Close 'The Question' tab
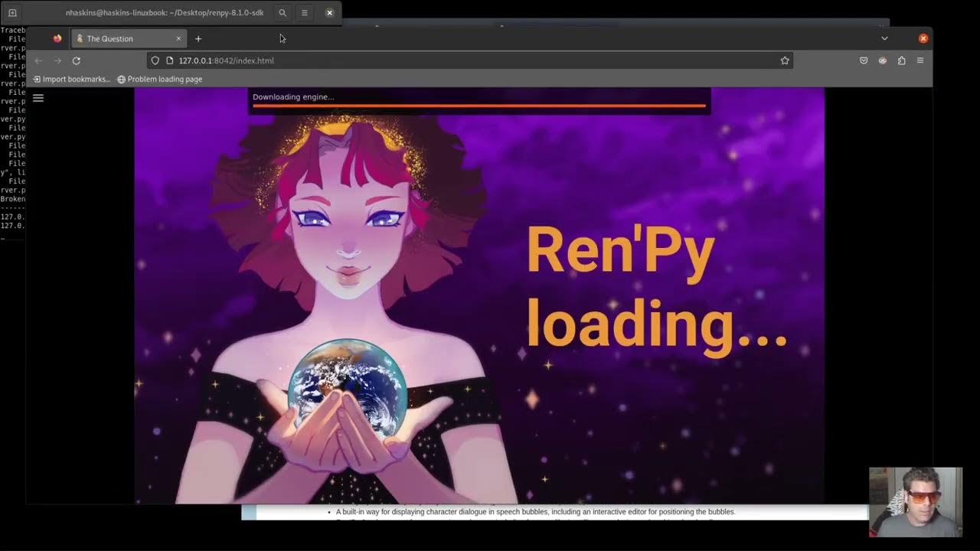The image size is (980, 551). pyautogui.click(x=178, y=38)
